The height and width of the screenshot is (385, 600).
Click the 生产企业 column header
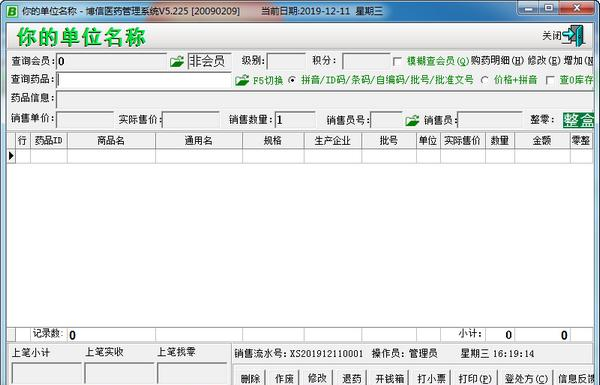coord(333,141)
